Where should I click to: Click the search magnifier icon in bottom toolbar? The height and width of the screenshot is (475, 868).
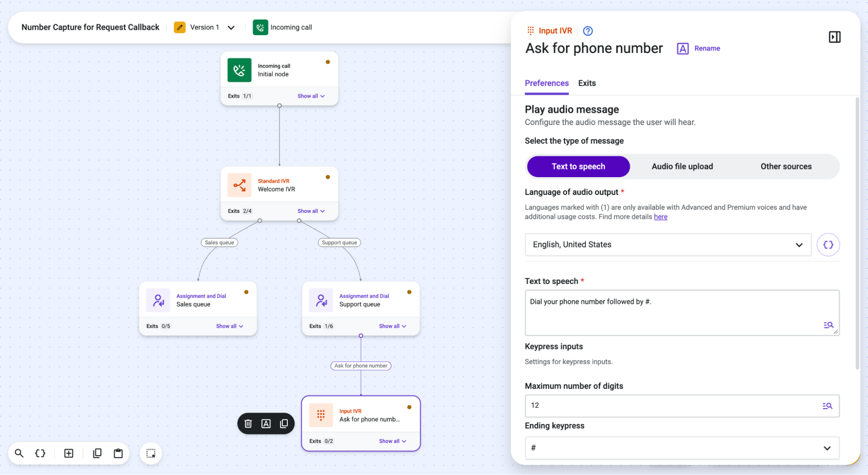point(19,453)
